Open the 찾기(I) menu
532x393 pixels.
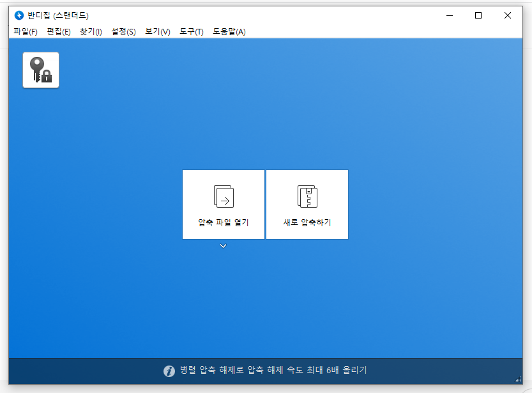click(x=89, y=31)
